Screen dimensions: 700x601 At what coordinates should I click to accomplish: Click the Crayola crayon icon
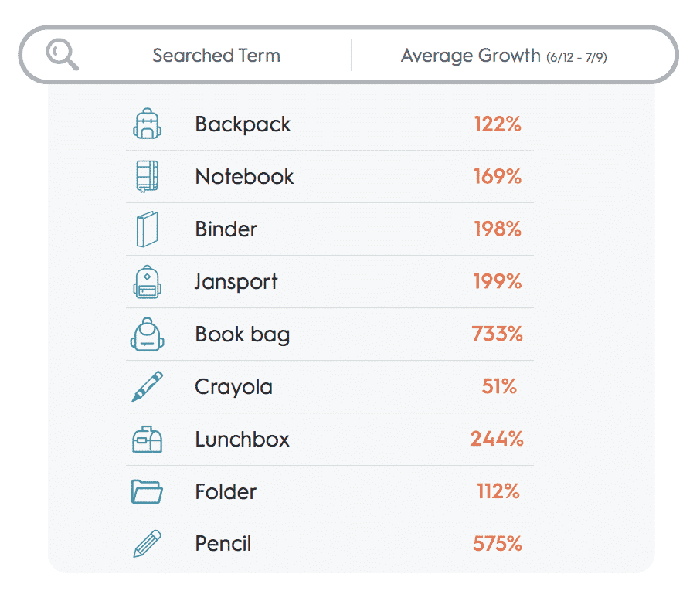click(x=148, y=387)
